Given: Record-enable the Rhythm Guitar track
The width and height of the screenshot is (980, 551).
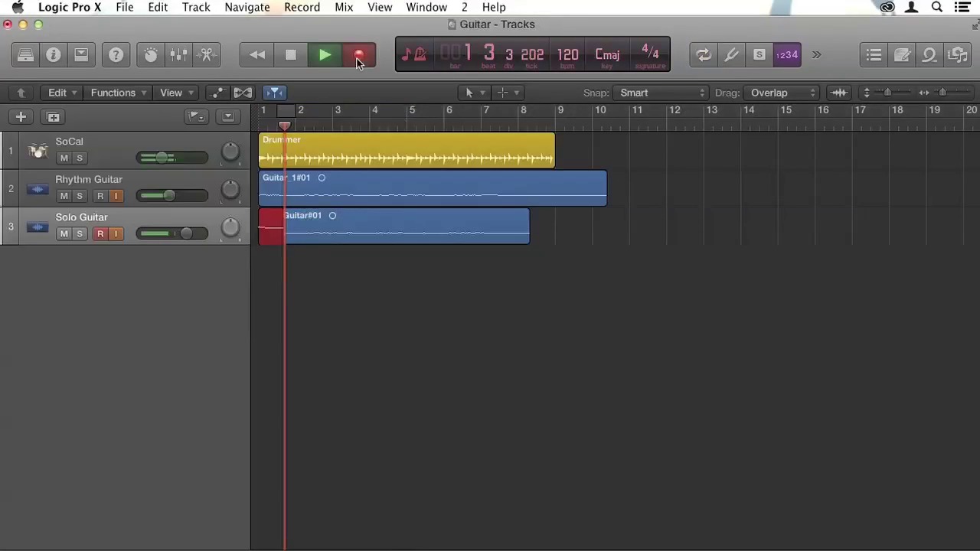Looking at the screenshot, I should [x=100, y=196].
